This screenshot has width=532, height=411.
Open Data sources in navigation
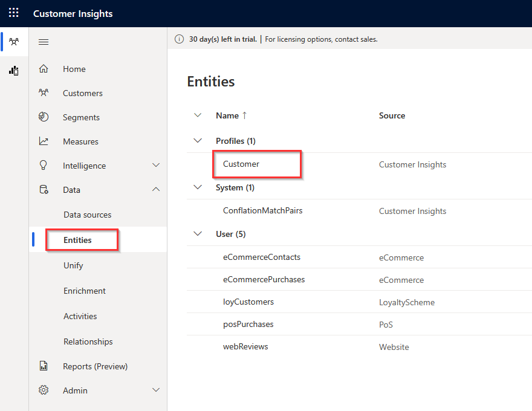point(87,215)
